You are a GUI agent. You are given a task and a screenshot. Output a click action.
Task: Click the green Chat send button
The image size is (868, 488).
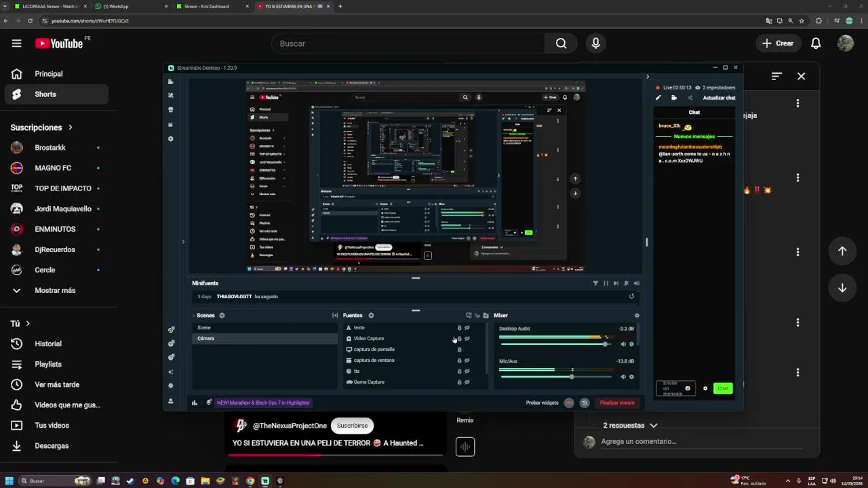(723, 388)
